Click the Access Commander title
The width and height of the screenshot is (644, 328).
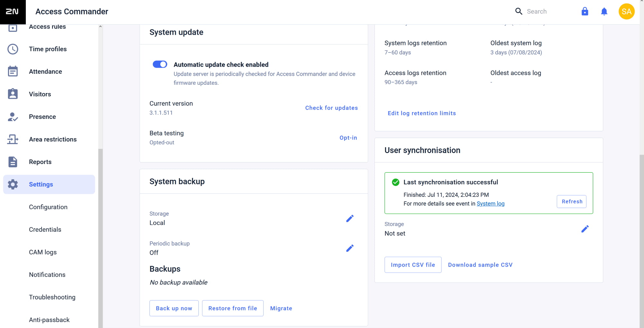point(72,12)
